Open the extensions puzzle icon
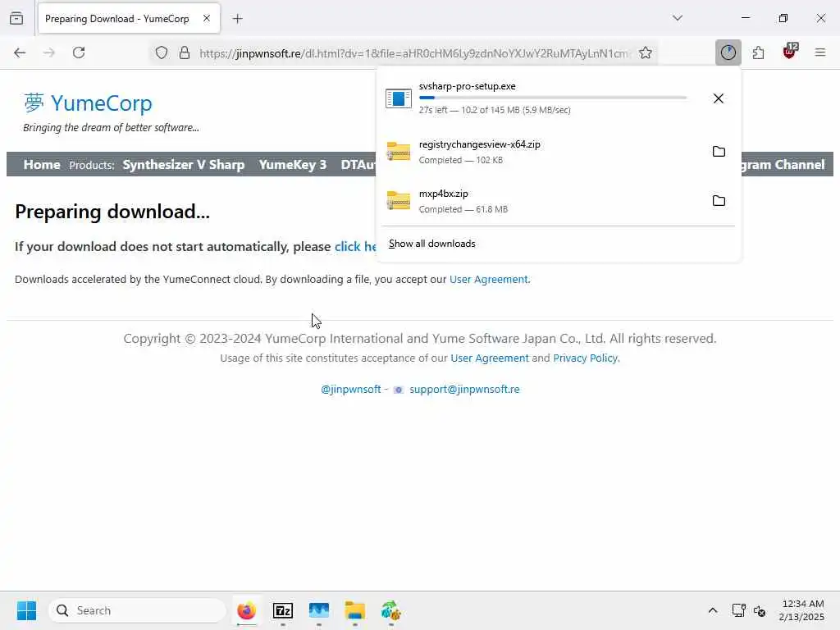Screen dimensions: 840x630 (758, 52)
